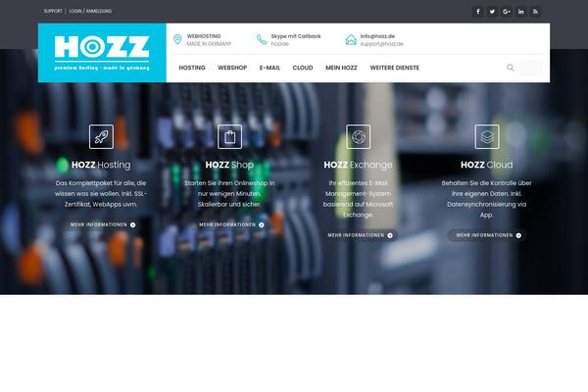
Task: Open the Twitter social icon
Action: pos(492,12)
